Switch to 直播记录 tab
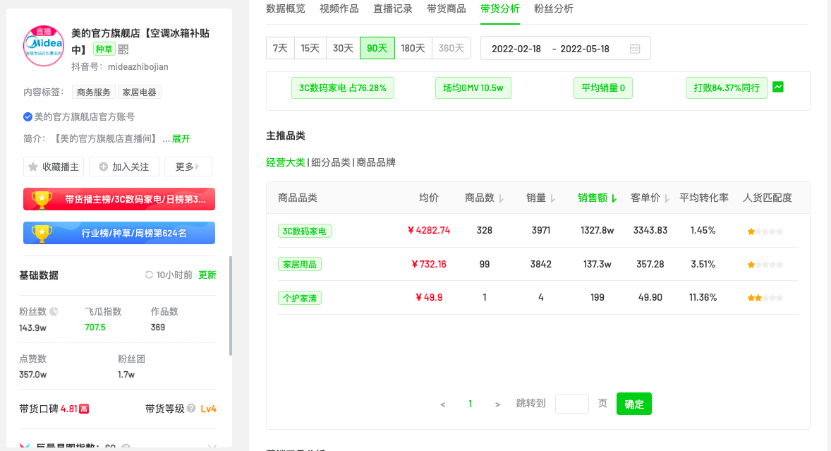This screenshot has height=451, width=831. tap(393, 8)
